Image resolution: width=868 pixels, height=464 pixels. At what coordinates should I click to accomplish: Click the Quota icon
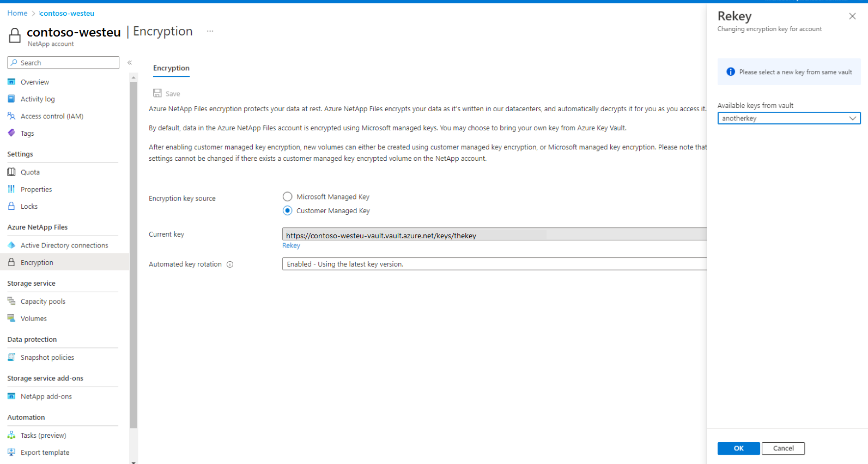tap(11, 172)
